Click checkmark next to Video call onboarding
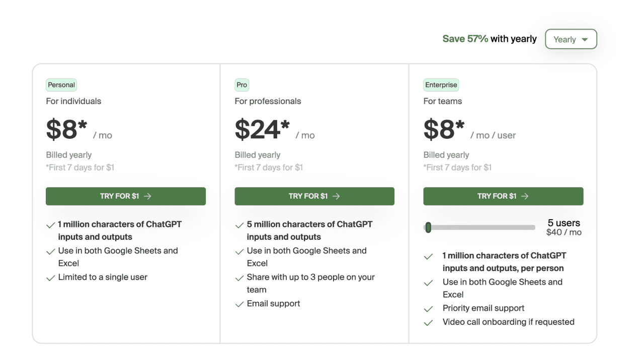Screen dimensions: 644x361 click(428, 323)
